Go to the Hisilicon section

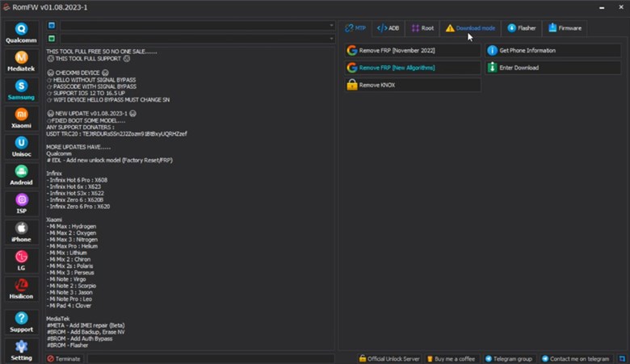click(21, 289)
